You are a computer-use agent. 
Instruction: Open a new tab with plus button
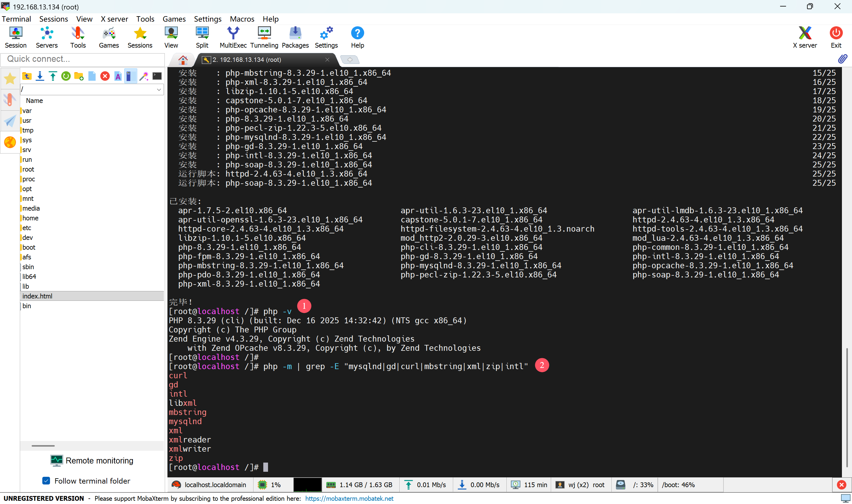349,60
